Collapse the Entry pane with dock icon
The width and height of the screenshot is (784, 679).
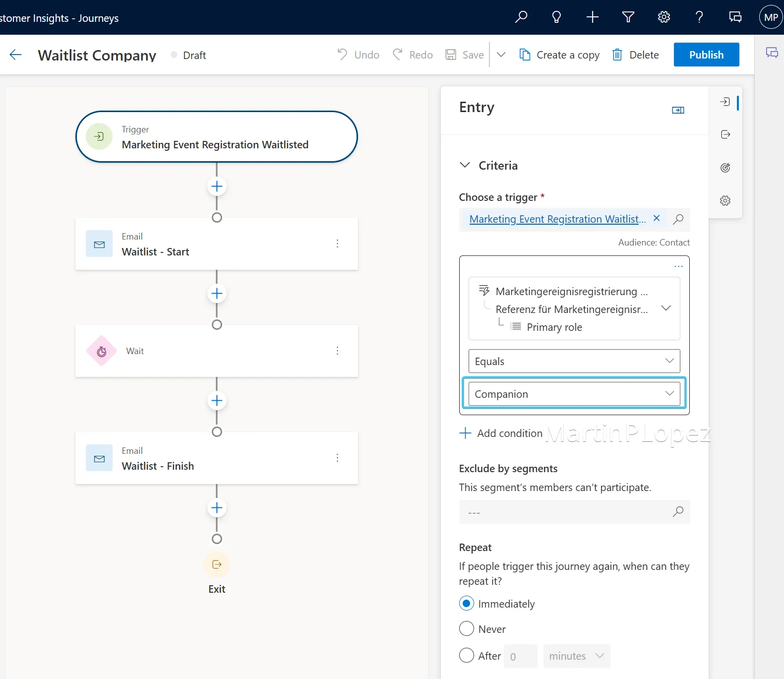(x=678, y=110)
